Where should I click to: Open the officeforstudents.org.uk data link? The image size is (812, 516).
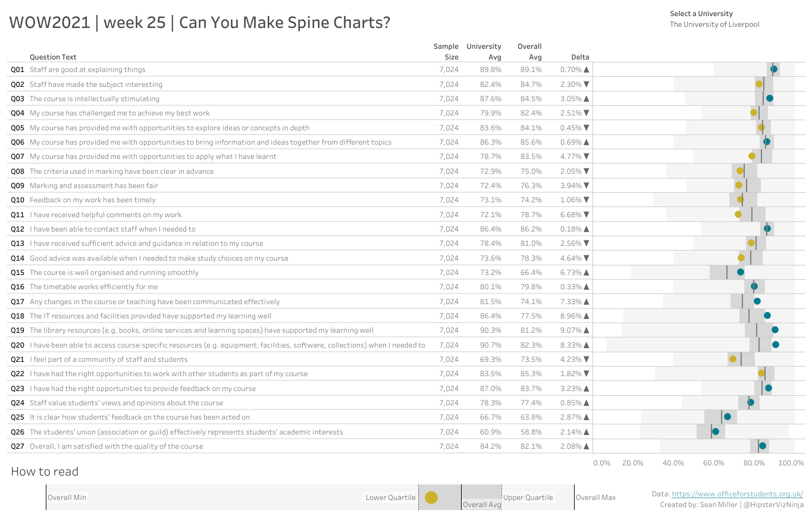[737, 494]
